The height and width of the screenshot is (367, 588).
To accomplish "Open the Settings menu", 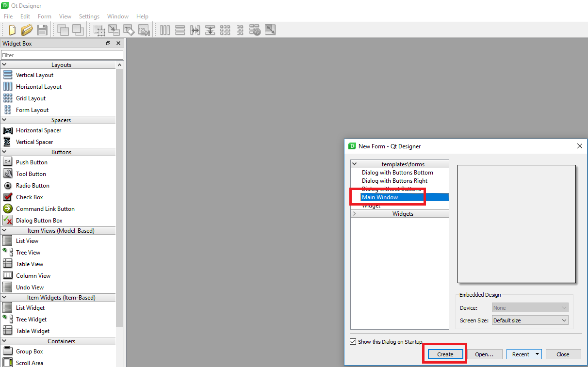I will pyautogui.click(x=89, y=16).
